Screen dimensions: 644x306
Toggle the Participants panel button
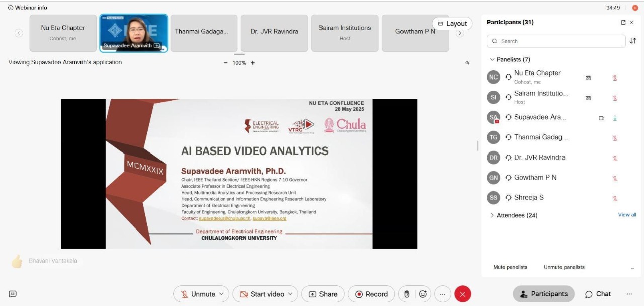coord(543,294)
